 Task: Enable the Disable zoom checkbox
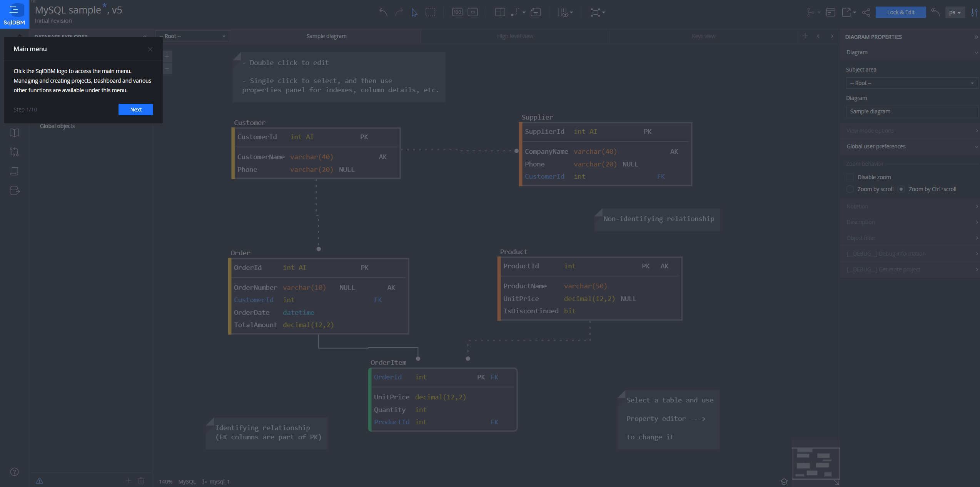coord(851,177)
